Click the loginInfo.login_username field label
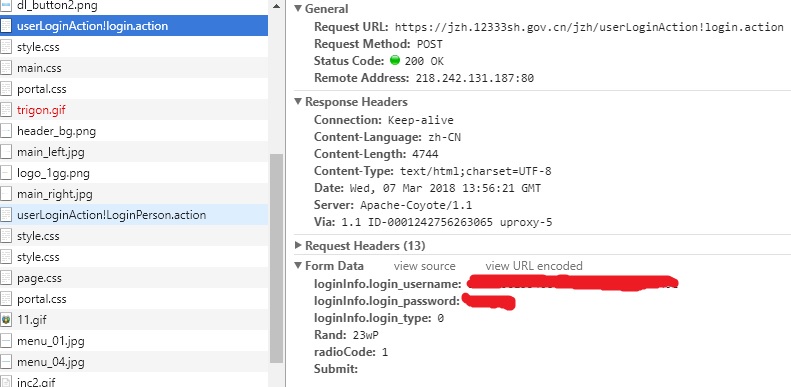Screen dimensions: 791x387 tap(387, 284)
